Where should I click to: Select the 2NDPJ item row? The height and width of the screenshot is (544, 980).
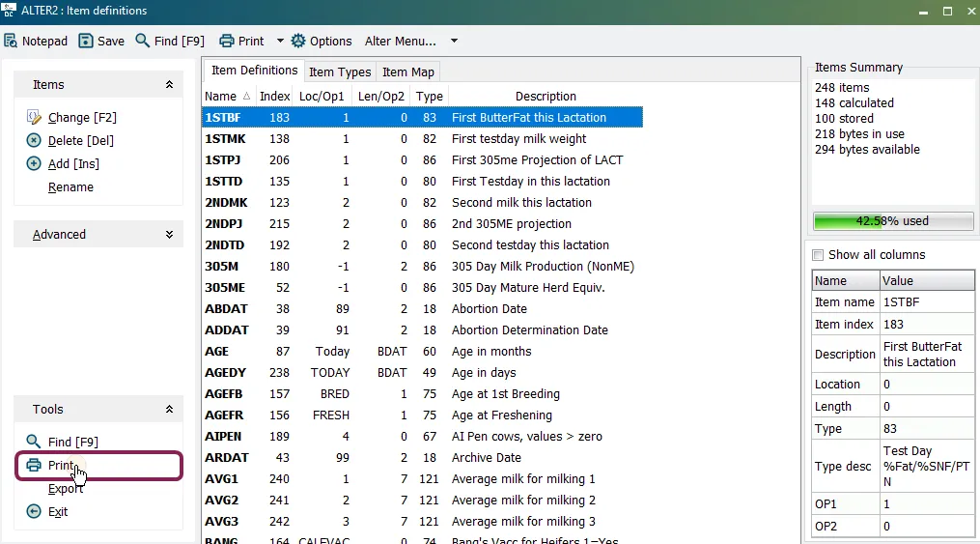[x=423, y=224]
